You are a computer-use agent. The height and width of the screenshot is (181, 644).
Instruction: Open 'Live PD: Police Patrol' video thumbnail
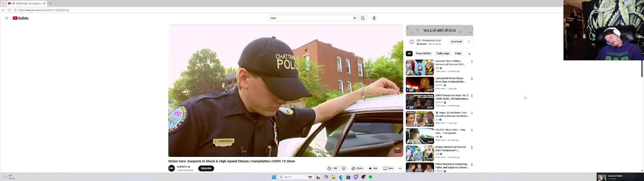click(420, 136)
